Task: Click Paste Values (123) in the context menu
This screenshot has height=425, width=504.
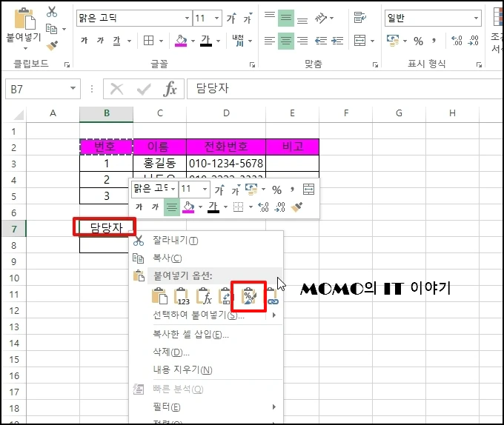Action: pyautogui.click(x=182, y=296)
